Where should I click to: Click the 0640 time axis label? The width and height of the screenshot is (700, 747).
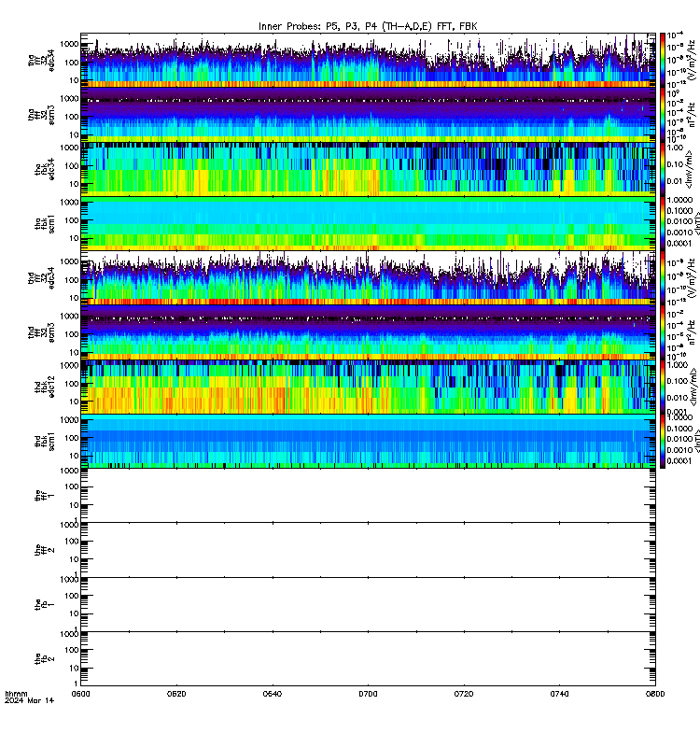(273, 694)
